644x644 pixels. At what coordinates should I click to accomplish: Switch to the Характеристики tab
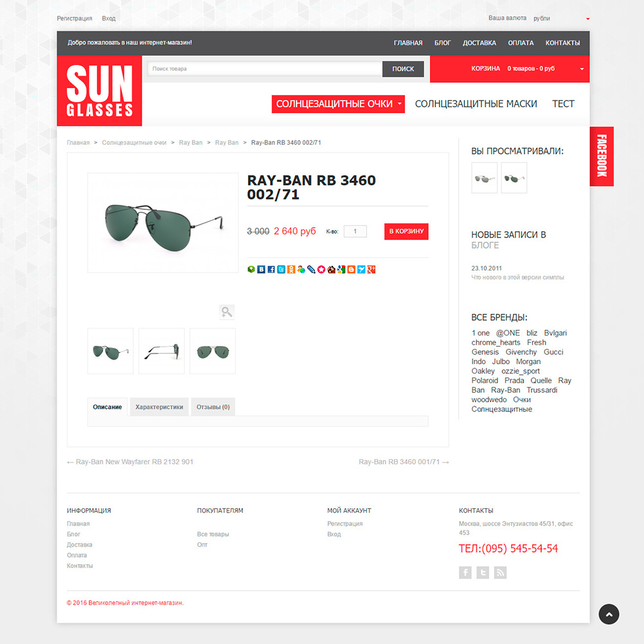159,407
